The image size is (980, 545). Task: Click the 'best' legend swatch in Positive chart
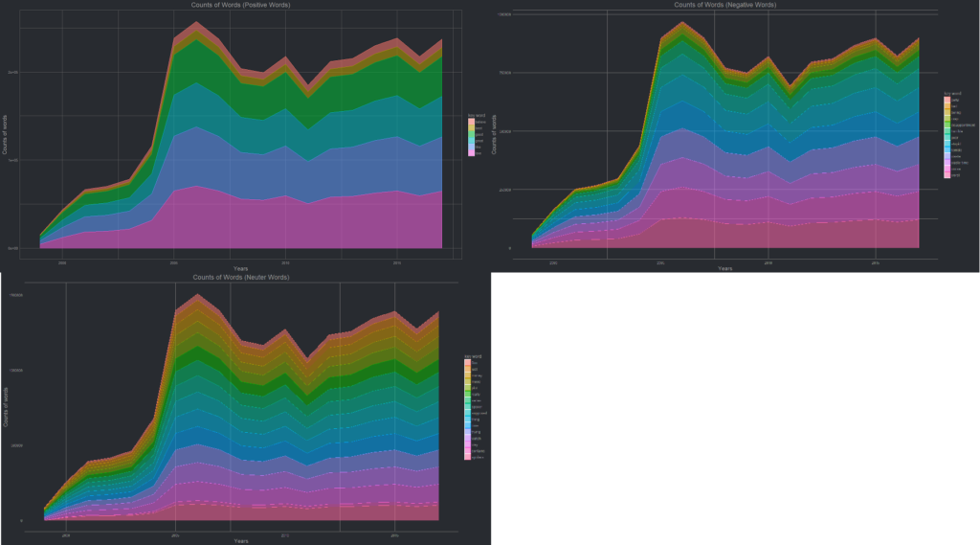coord(471,128)
